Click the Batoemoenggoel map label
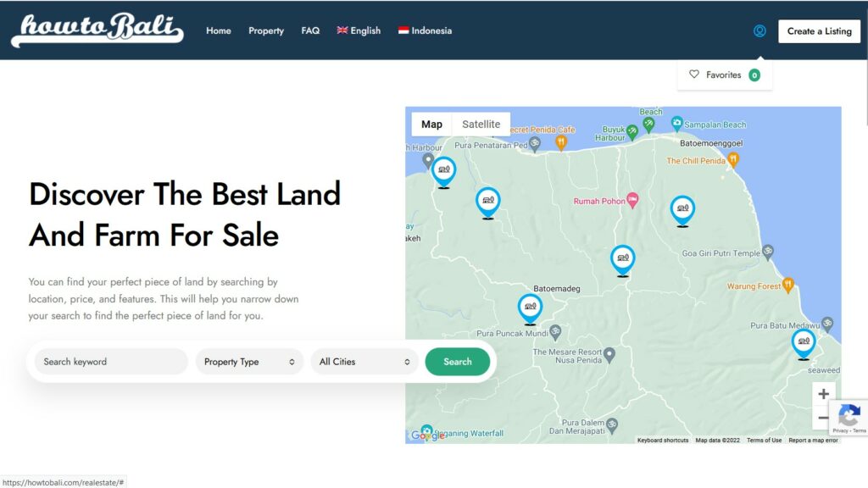Viewport: 868px width, 488px height. 711,143
